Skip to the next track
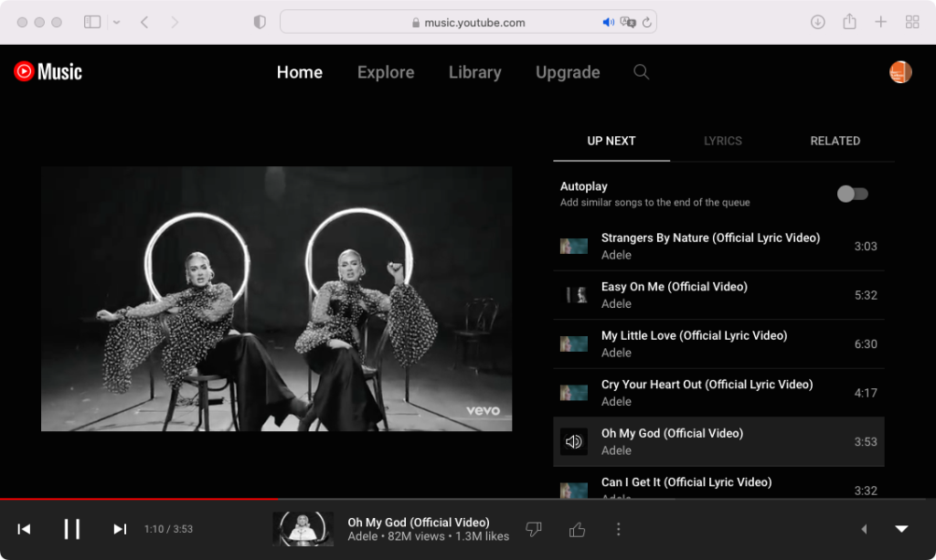Image resolution: width=936 pixels, height=560 pixels. coord(120,529)
